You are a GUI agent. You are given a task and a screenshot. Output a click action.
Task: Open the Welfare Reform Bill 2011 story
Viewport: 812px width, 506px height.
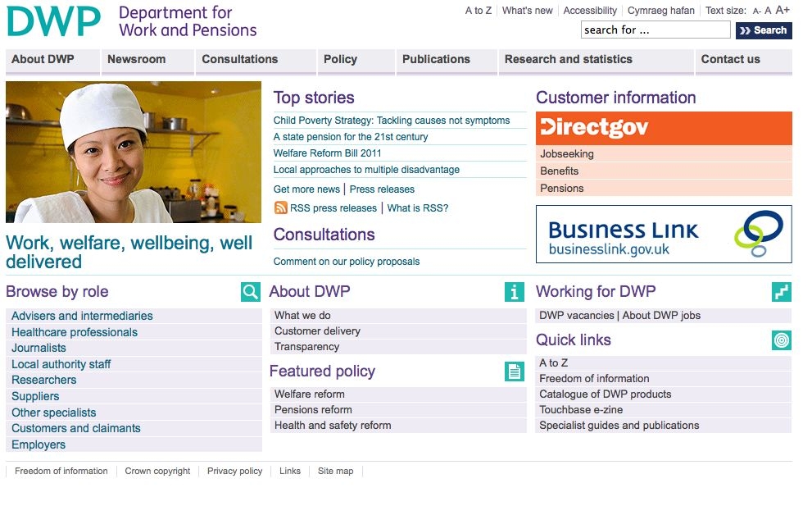pyautogui.click(x=328, y=153)
